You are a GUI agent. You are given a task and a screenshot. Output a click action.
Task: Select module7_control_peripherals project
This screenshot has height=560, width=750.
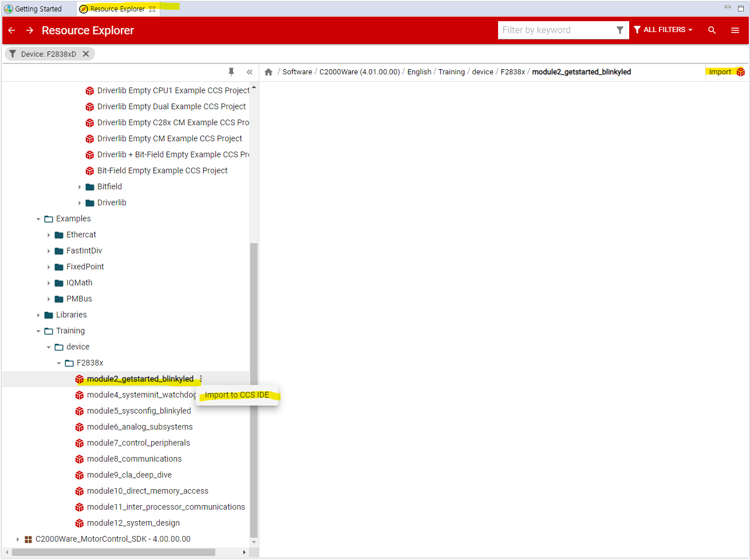139,443
